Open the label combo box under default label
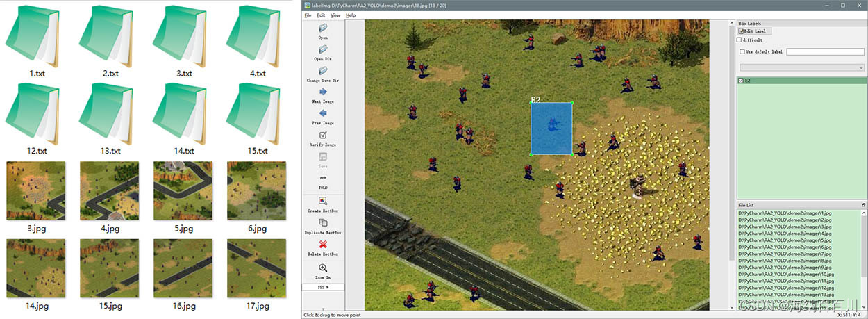Screen dimensions: 868x319 tap(802, 67)
